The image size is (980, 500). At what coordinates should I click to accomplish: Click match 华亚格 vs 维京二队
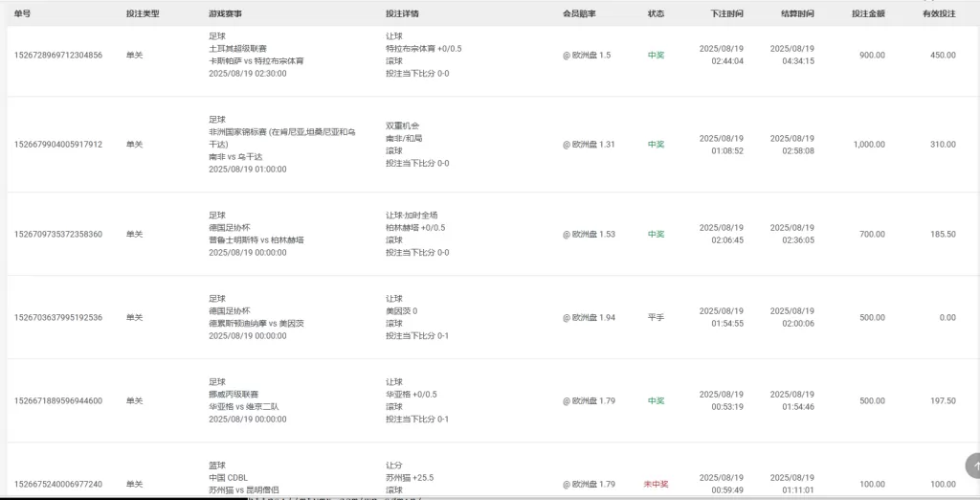point(244,407)
